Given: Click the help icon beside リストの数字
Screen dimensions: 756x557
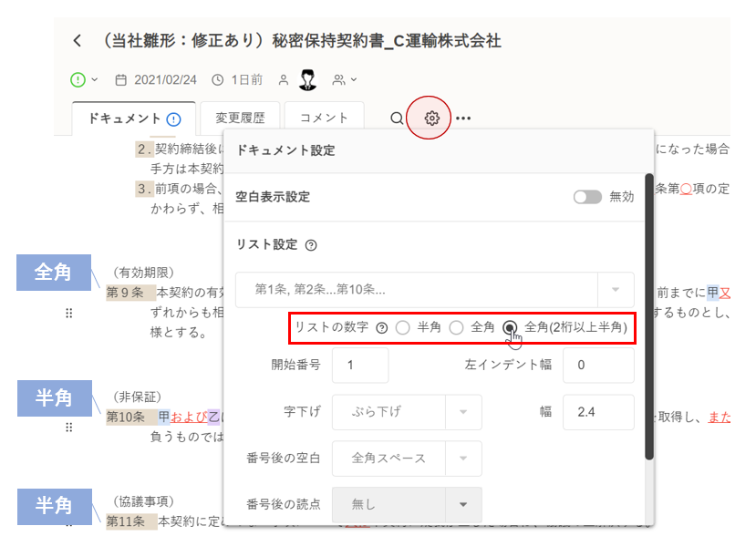Looking at the screenshot, I should pyautogui.click(x=382, y=328).
